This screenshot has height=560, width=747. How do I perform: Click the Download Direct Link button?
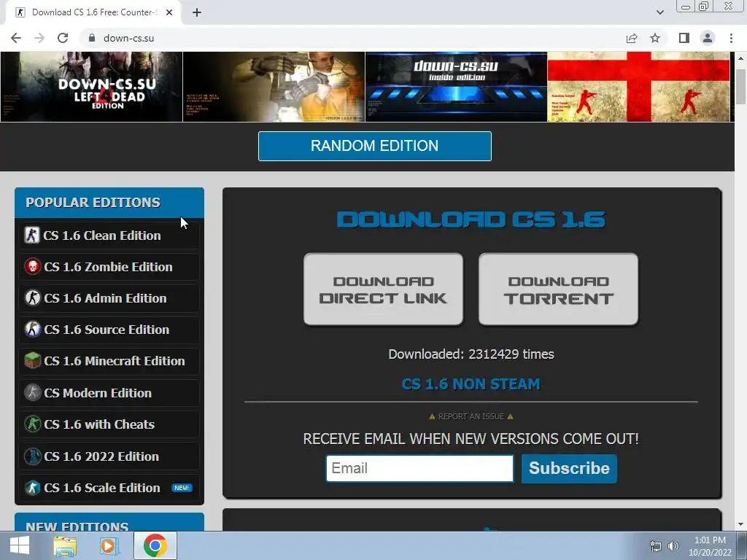point(383,289)
